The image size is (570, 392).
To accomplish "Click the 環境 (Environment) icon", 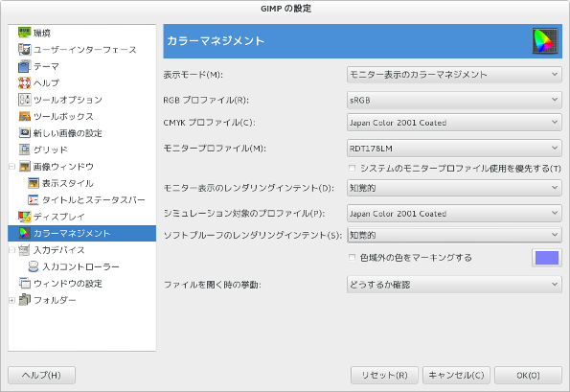I will (x=24, y=33).
